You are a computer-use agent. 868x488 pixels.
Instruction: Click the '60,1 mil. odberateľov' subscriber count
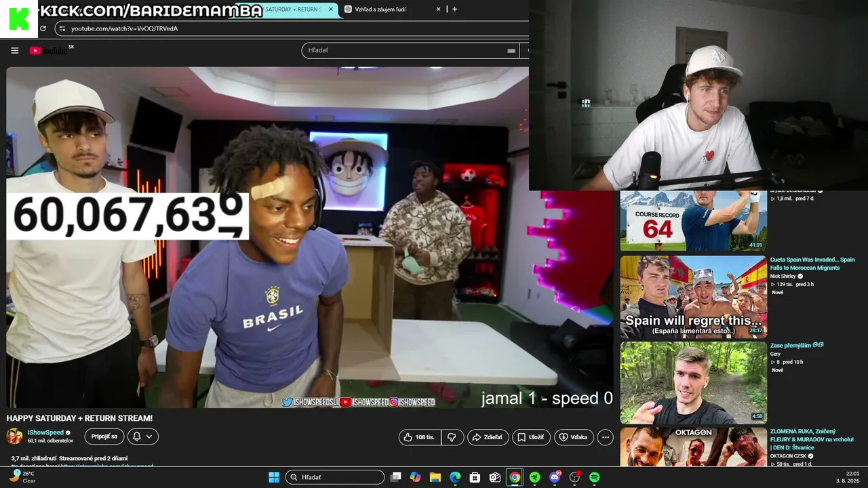pyautogui.click(x=50, y=441)
